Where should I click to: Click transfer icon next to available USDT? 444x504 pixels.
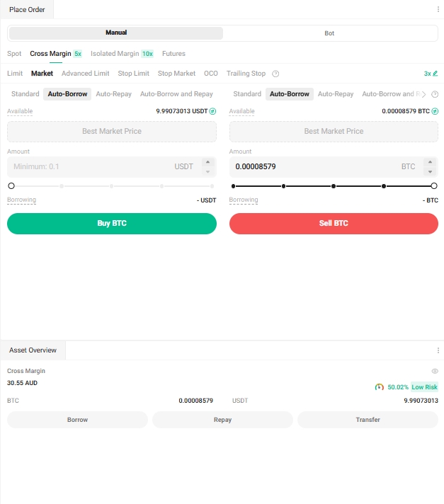coord(212,111)
